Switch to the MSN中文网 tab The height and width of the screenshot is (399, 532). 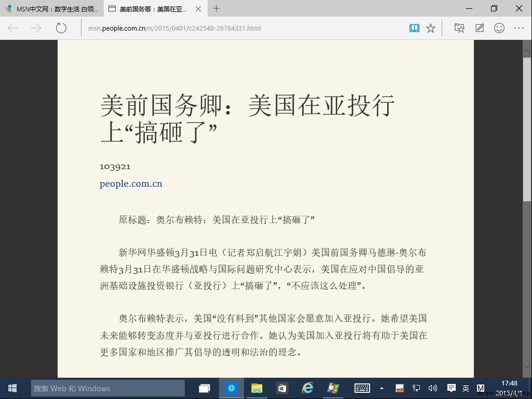(x=52, y=9)
